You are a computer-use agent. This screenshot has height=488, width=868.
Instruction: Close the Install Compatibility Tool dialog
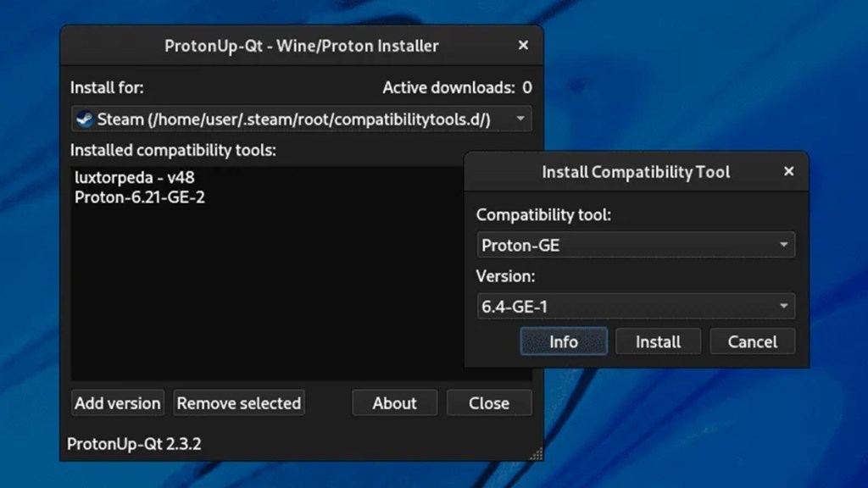[x=788, y=171]
